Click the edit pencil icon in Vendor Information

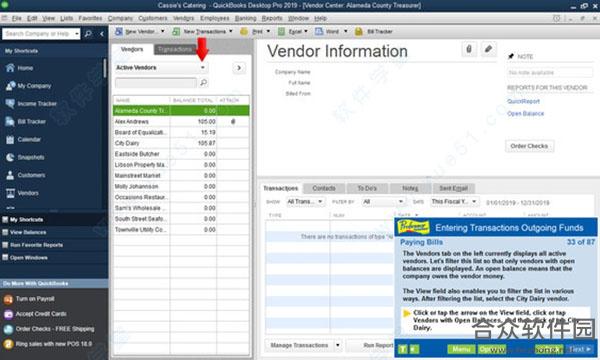click(x=488, y=49)
